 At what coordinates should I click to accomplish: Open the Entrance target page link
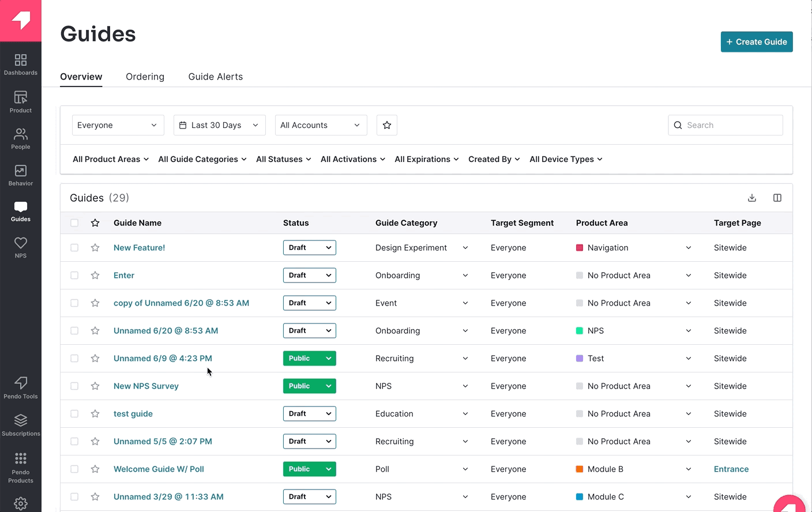731,469
